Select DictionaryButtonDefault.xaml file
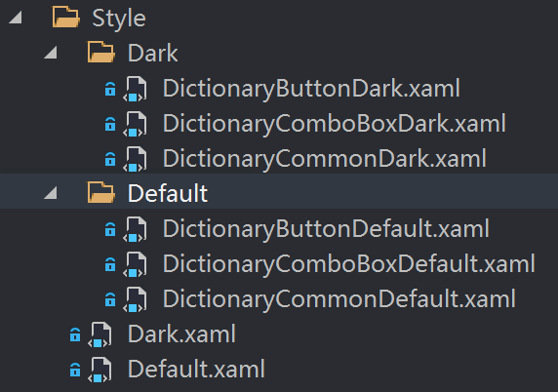558x392 pixels. point(326,229)
